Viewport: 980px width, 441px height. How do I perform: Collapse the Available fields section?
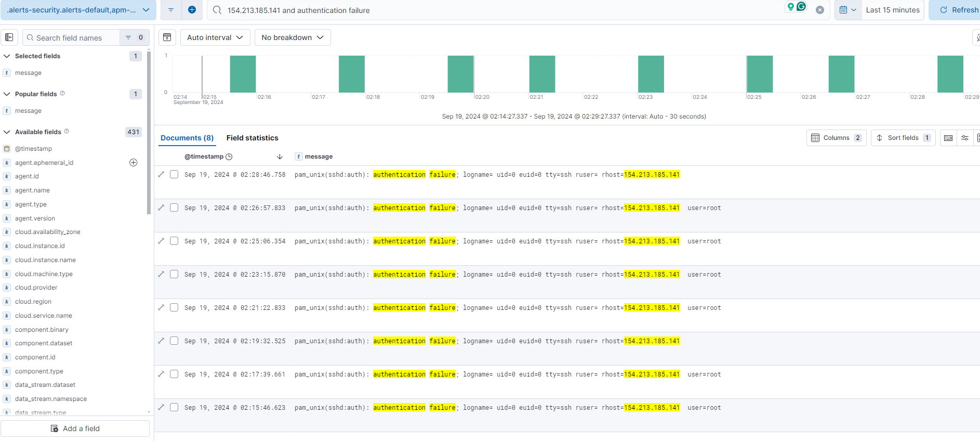click(x=7, y=132)
